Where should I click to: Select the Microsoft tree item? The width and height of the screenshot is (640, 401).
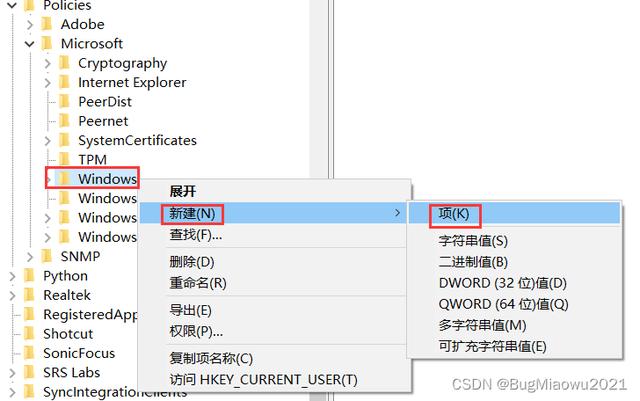point(92,44)
